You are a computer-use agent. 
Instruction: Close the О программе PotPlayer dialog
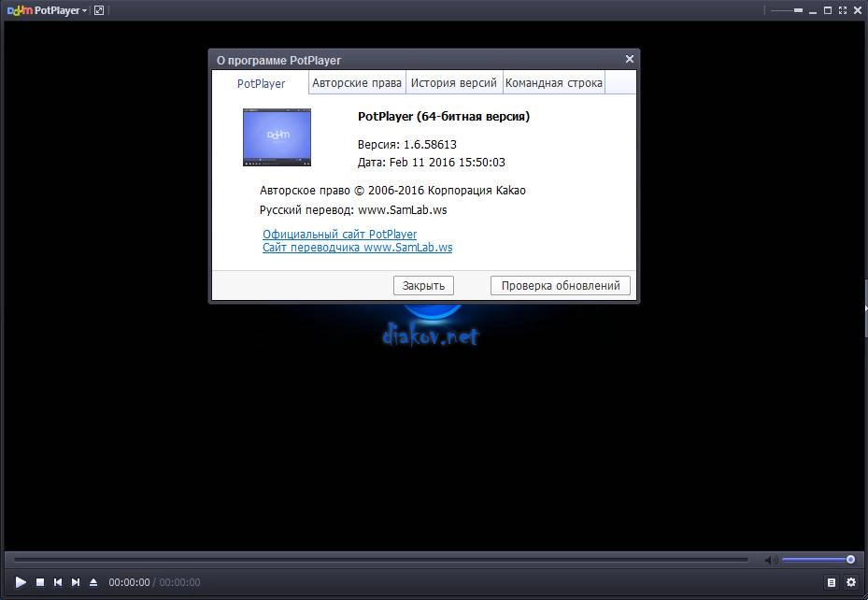(x=630, y=59)
